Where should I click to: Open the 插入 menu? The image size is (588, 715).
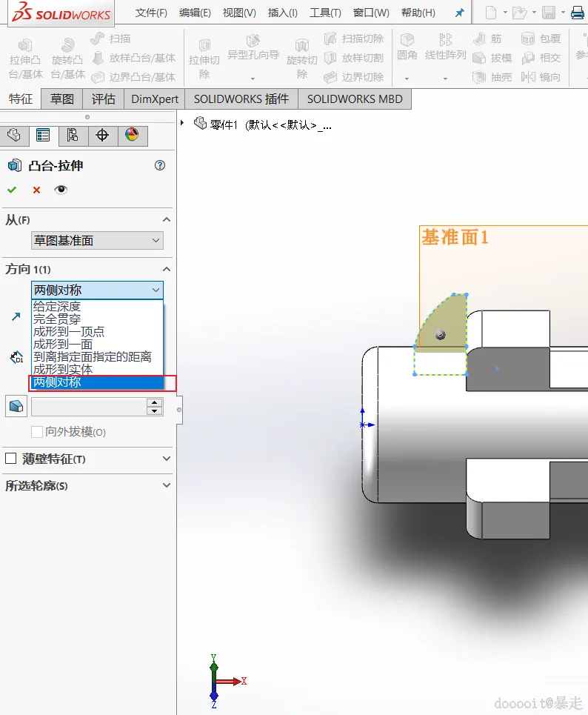283,13
